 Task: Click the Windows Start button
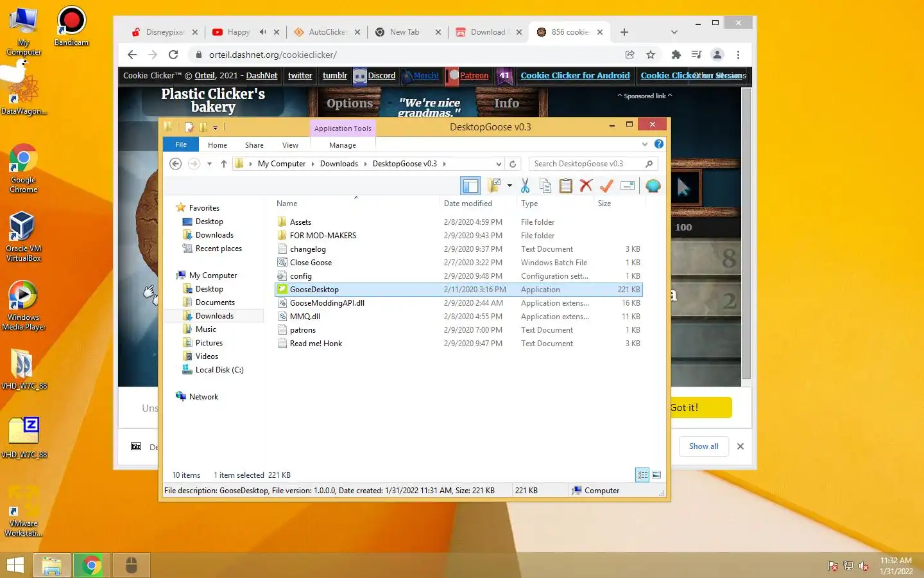point(15,565)
